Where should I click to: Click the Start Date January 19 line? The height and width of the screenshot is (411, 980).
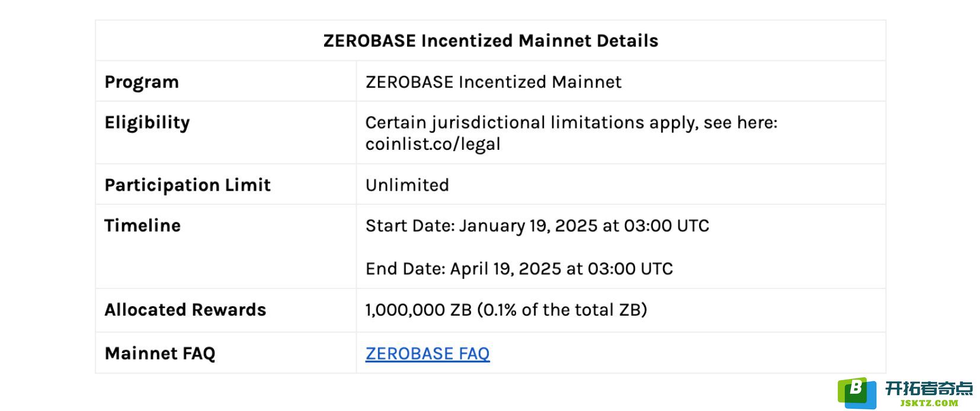pyautogui.click(x=537, y=226)
